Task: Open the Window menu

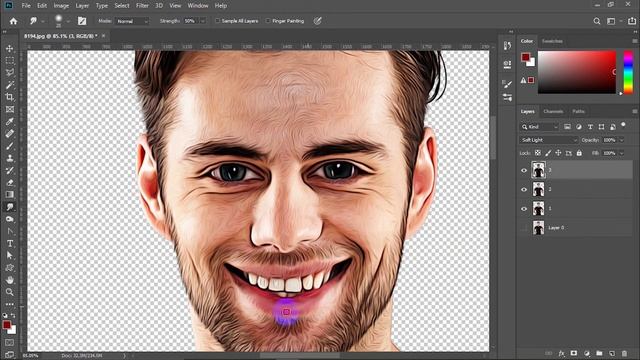Action: [198, 6]
